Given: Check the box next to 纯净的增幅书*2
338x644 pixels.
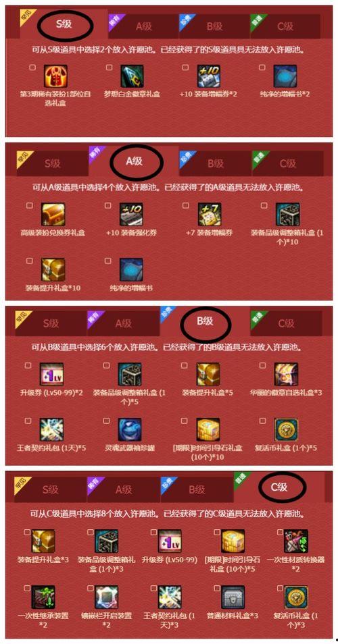Looking at the screenshot, I should pyautogui.click(x=262, y=68).
